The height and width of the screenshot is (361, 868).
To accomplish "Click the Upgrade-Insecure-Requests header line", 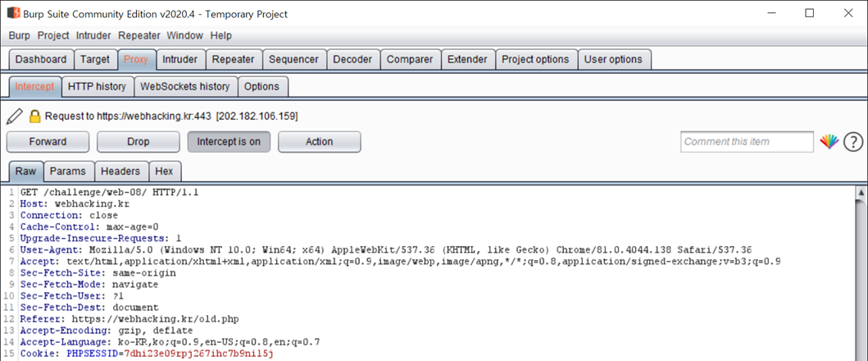I will [101, 239].
